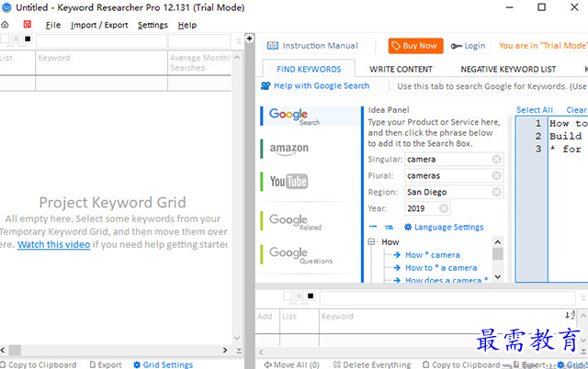Click the expand all tree icon in Idea Panel
The width and height of the screenshot is (588, 369).
click(389, 227)
